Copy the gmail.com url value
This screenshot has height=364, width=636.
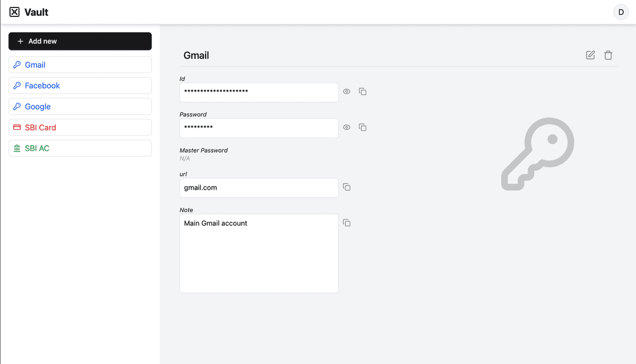(x=347, y=187)
